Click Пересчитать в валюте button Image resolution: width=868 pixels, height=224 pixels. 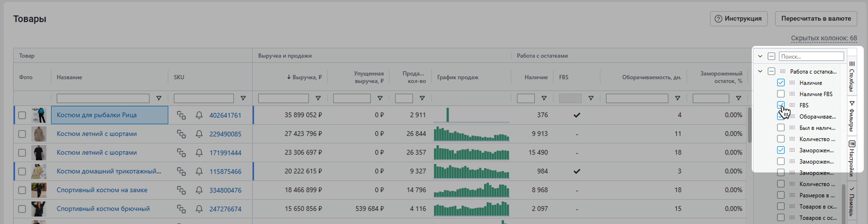[x=816, y=19]
